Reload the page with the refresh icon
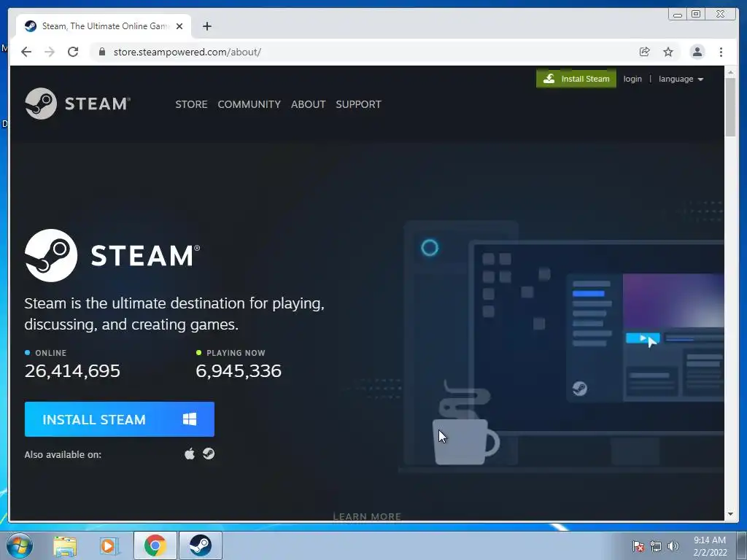This screenshot has width=747, height=560. 73,52
